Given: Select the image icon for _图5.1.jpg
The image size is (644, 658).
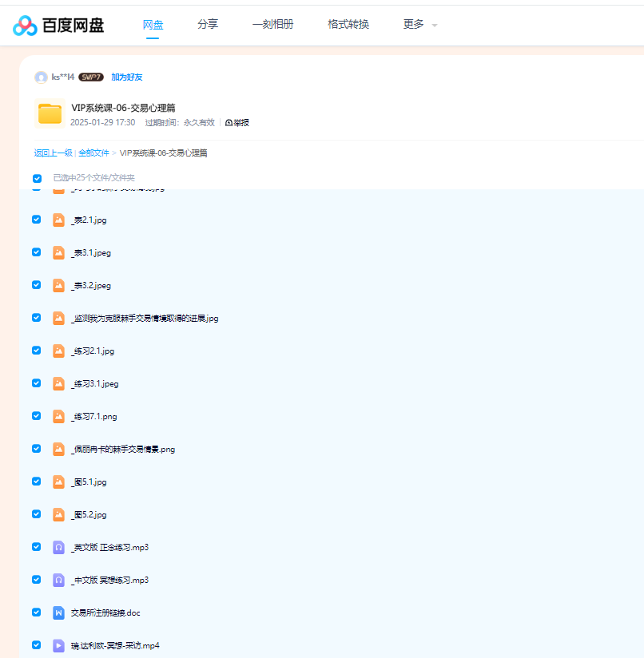Looking at the screenshot, I should coord(58,482).
